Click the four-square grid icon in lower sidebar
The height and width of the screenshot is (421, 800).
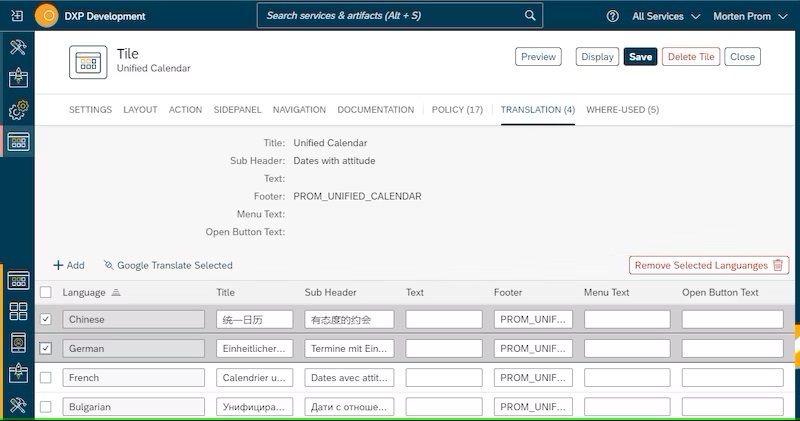(x=18, y=311)
